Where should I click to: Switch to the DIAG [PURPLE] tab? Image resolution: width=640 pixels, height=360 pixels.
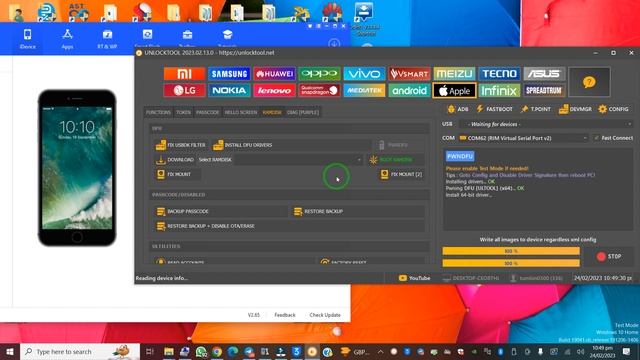(x=302, y=112)
